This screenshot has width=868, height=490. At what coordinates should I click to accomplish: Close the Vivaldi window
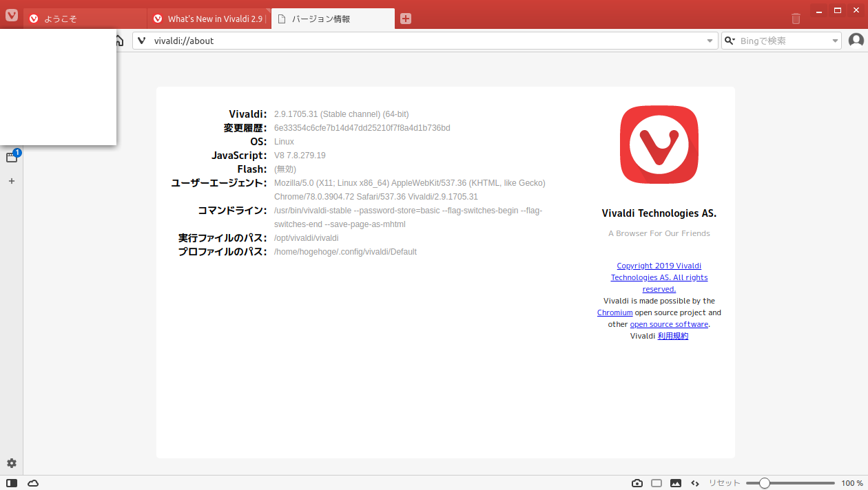[x=856, y=10]
